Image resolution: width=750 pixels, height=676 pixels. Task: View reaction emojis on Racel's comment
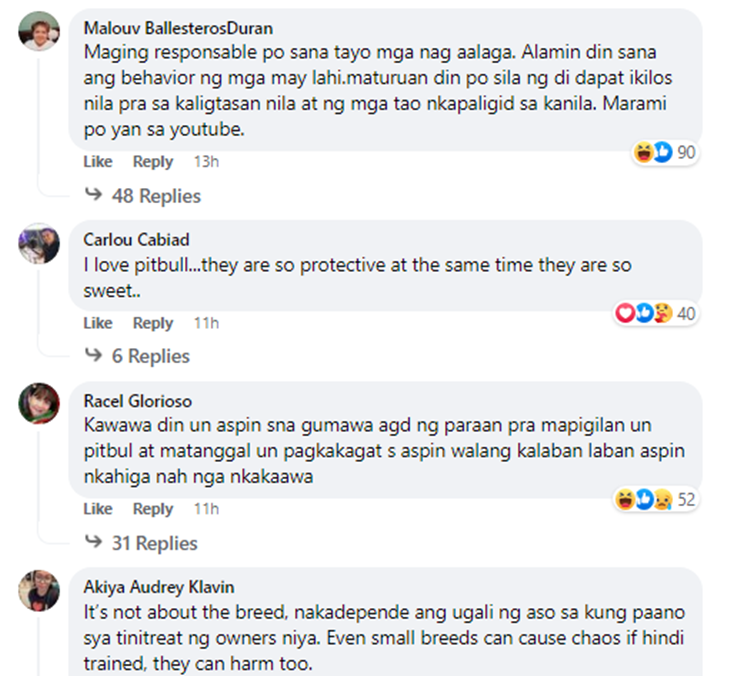[x=646, y=499]
